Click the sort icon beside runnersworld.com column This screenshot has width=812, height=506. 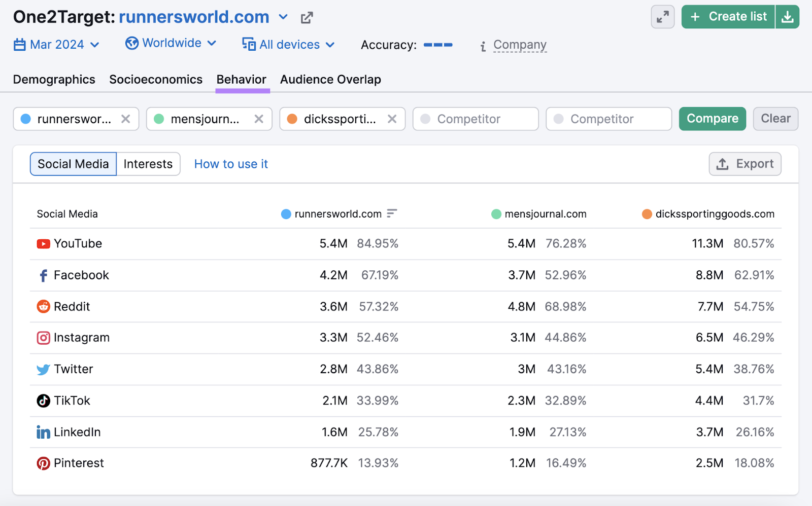pos(391,213)
